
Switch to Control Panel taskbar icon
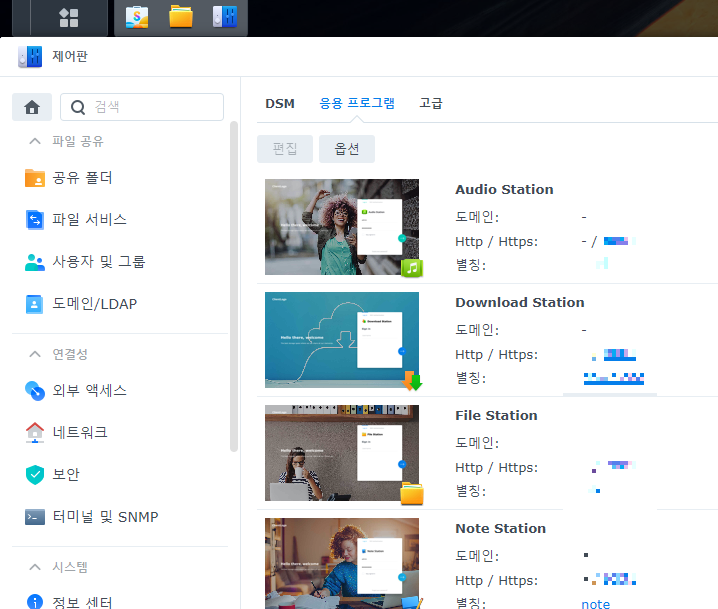tap(225, 17)
